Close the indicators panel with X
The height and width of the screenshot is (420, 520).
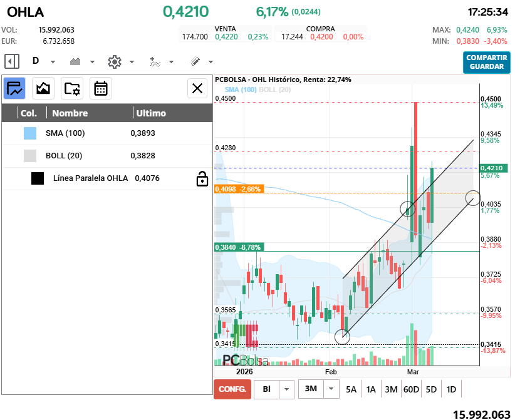pyautogui.click(x=198, y=88)
